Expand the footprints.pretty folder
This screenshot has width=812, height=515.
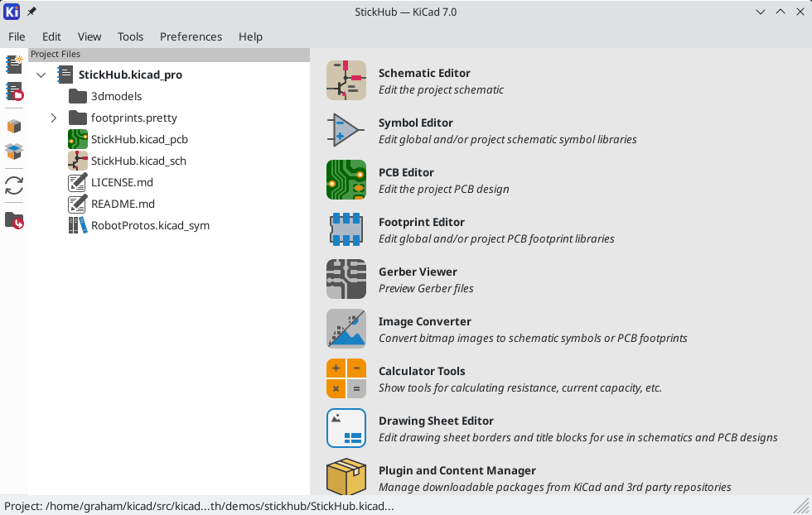coord(54,118)
